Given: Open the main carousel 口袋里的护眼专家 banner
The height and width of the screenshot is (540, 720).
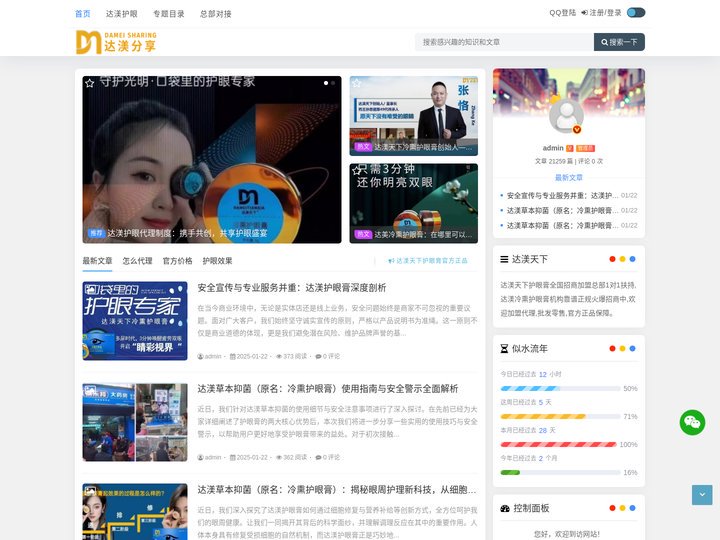Looking at the screenshot, I should (x=212, y=159).
